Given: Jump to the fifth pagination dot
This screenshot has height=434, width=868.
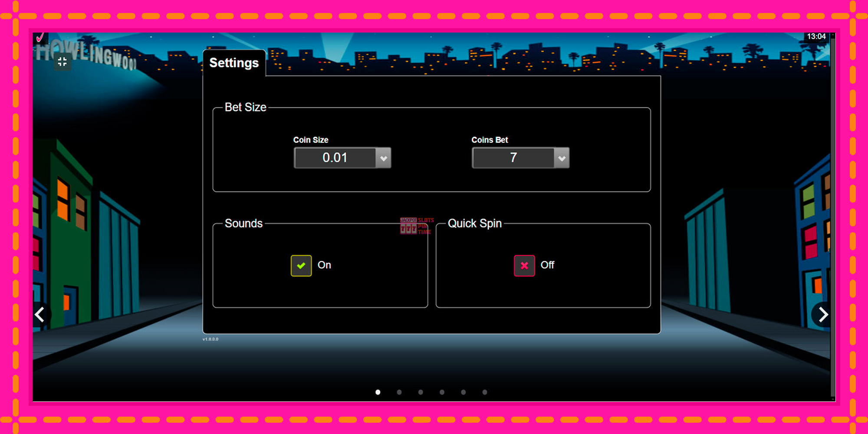Looking at the screenshot, I should pyautogui.click(x=464, y=392).
